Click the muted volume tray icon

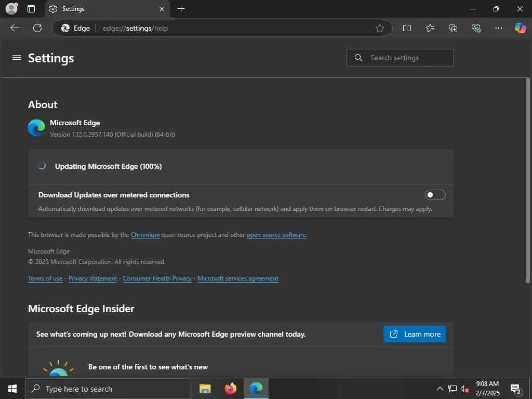click(x=465, y=389)
